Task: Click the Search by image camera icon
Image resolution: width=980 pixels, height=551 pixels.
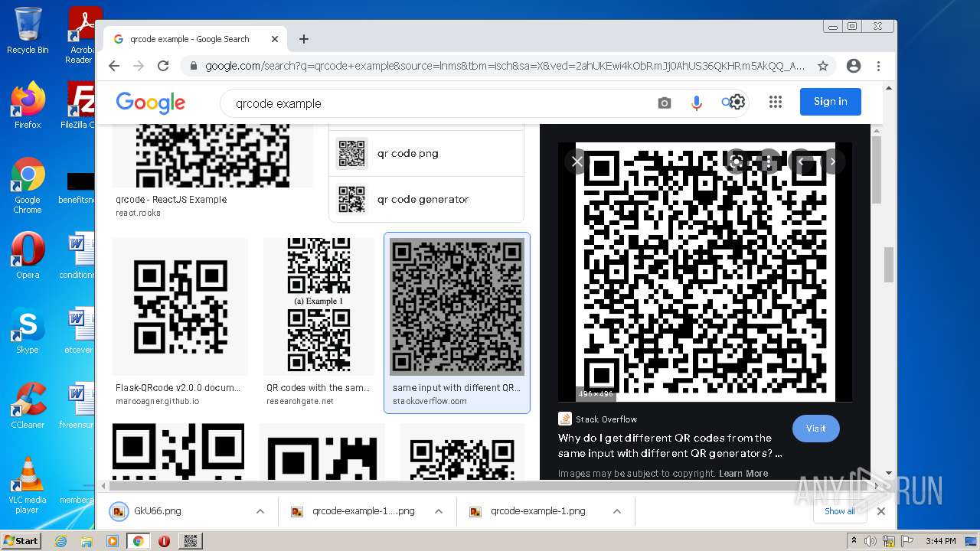Action: [x=665, y=103]
